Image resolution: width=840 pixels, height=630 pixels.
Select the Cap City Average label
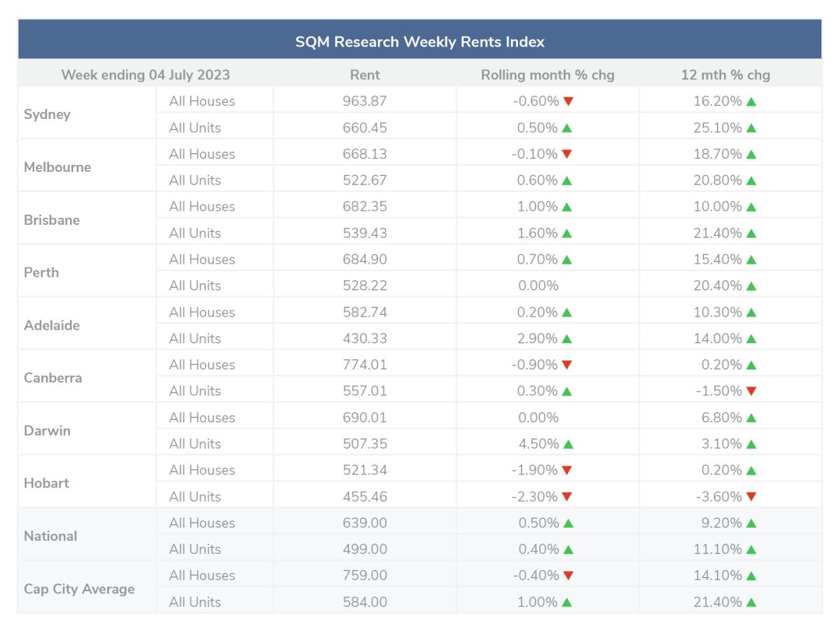tap(79, 590)
